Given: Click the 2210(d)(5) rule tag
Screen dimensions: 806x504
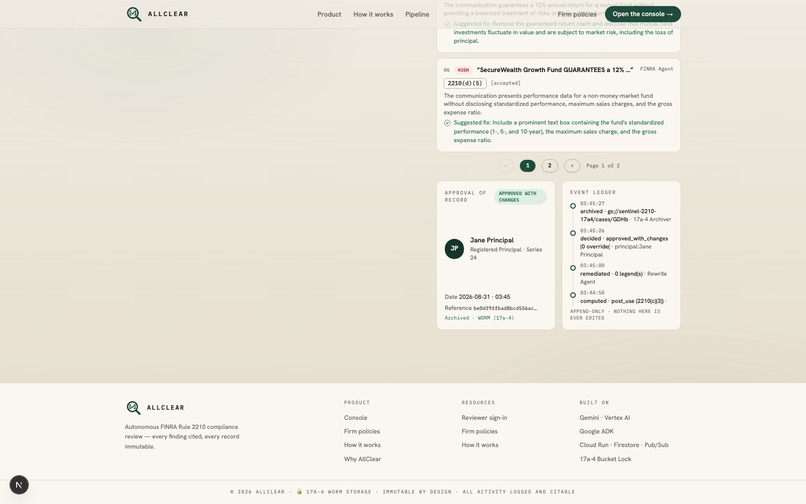Looking at the screenshot, I should click(x=465, y=83).
